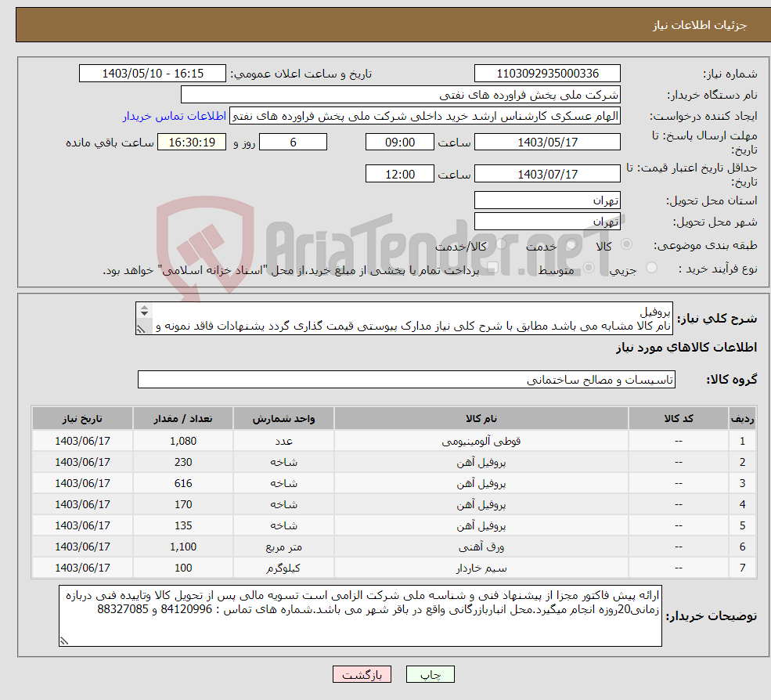Click the remaining time field 16:30:19

point(192,143)
